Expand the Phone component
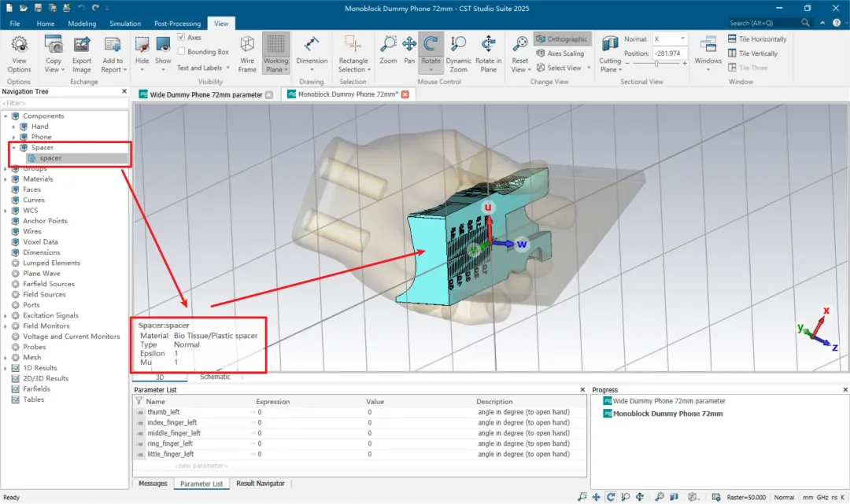 coord(14,137)
